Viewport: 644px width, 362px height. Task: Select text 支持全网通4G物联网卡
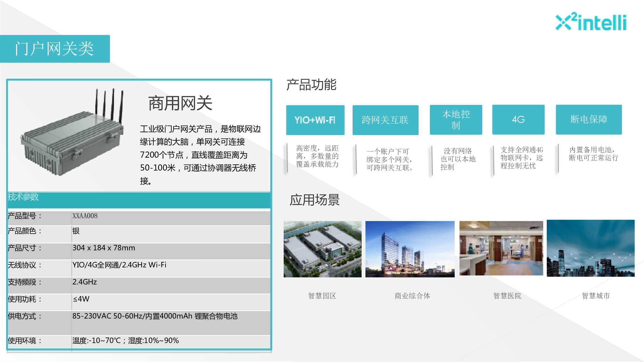(522, 154)
